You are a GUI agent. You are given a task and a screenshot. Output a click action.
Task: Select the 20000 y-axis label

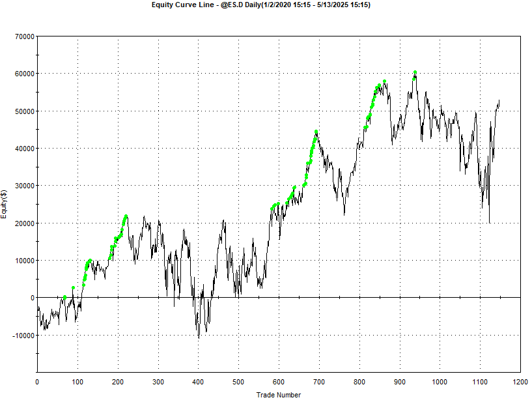tap(25, 223)
